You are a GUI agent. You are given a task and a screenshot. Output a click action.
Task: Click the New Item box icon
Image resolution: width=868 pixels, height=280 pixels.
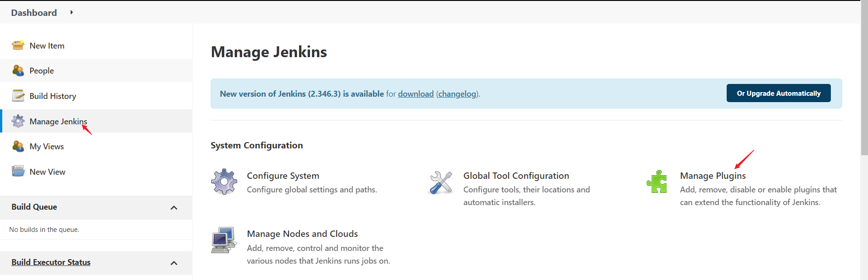[x=18, y=45]
